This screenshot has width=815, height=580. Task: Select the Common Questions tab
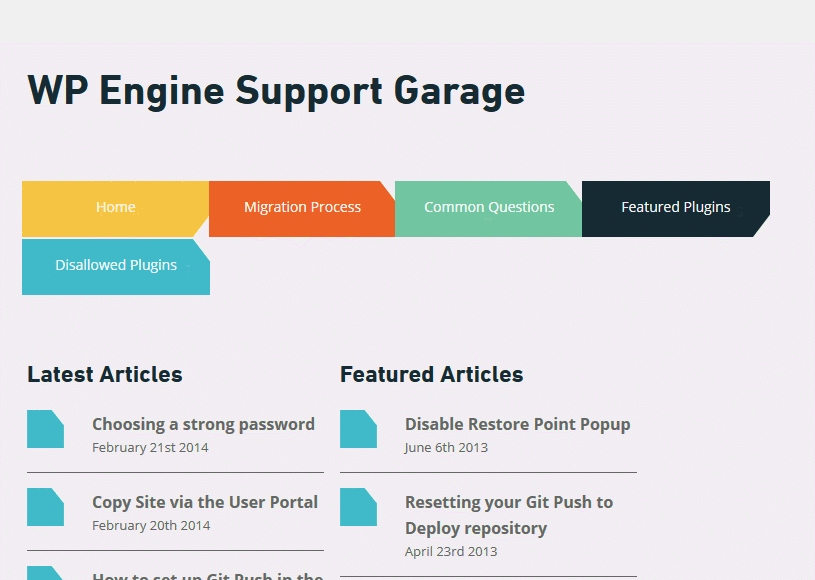(x=489, y=209)
